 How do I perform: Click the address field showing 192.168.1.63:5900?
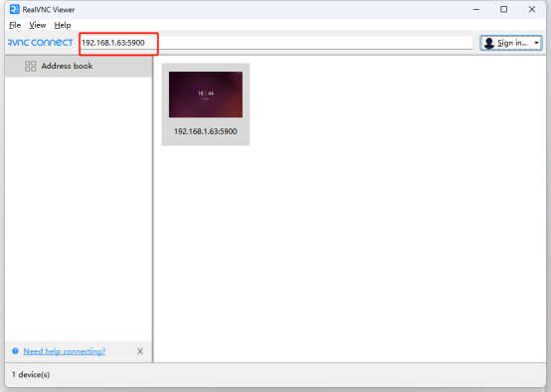pyautogui.click(x=275, y=43)
